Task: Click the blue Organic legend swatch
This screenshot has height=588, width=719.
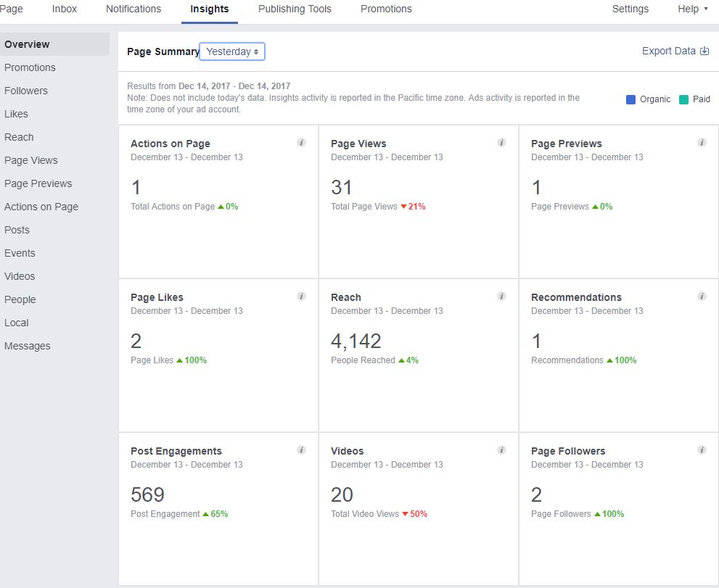Action: [x=630, y=99]
